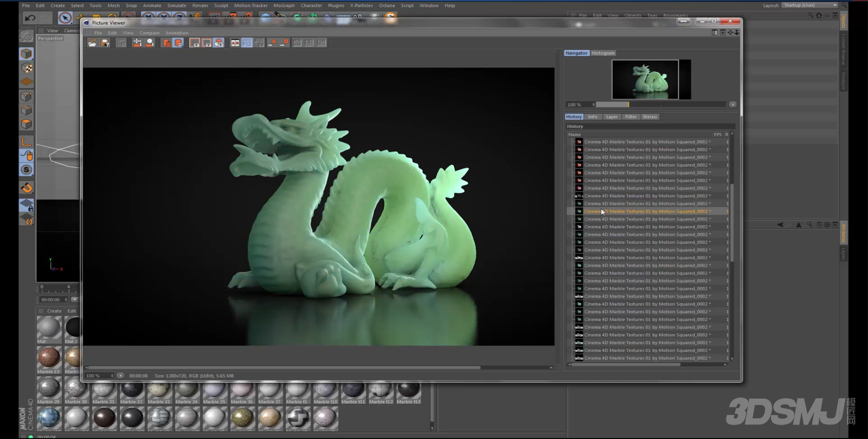Click the History list scroll-up arrow
Viewport: 868px width, 439px height.
tap(732, 134)
